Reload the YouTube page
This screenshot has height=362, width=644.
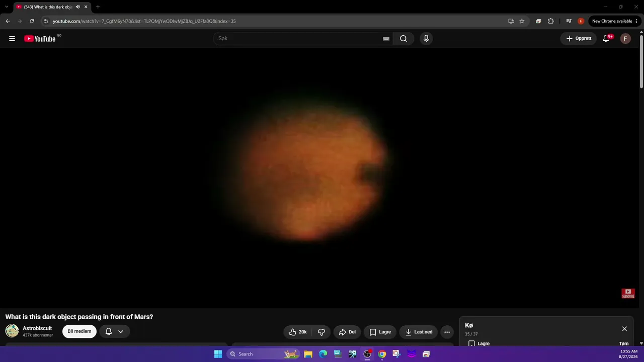pos(32,21)
